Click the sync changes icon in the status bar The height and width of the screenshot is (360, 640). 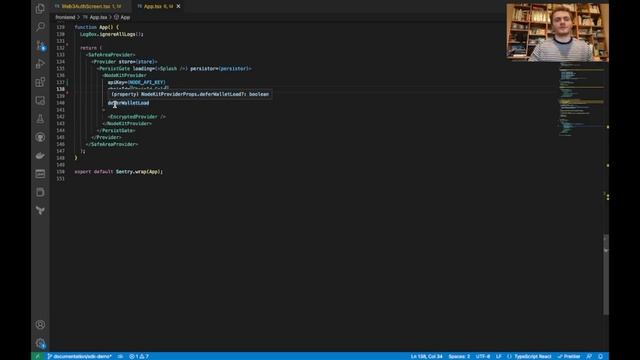coord(120,356)
